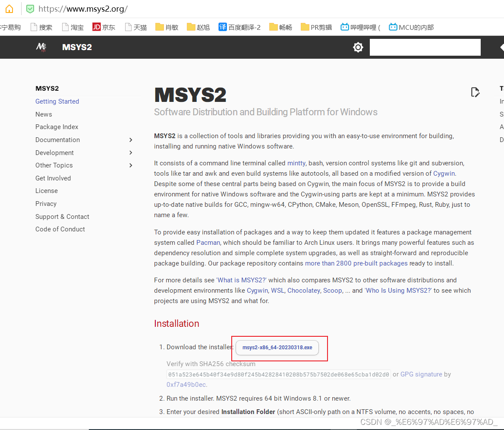The image size is (504, 430).
Task: Open News in sidebar
Action: click(44, 114)
